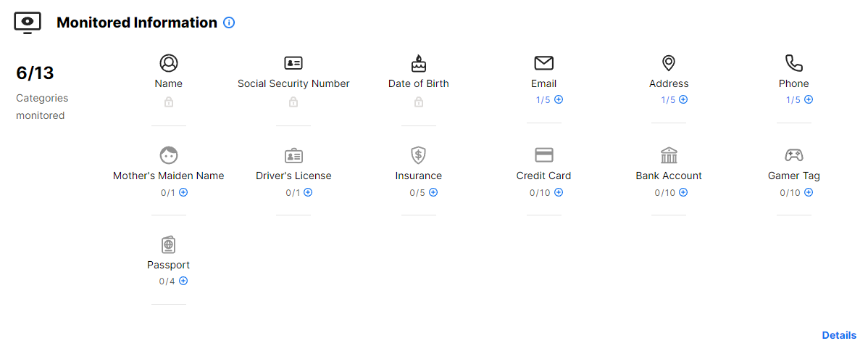Add a phone number via plus icon
The width and height of the screenshot is (868, 354).
coord(809,99)
